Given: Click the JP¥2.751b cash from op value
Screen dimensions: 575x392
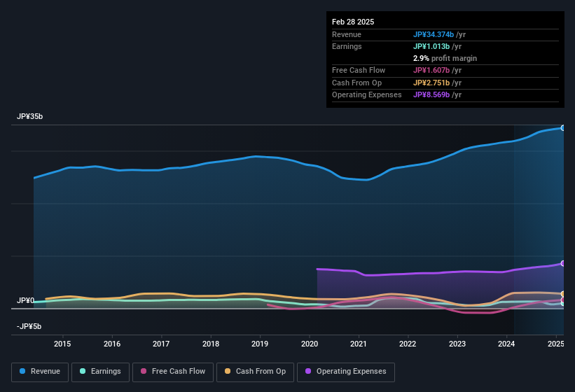Looking at the screenshot, I should (x=431, y=83).
